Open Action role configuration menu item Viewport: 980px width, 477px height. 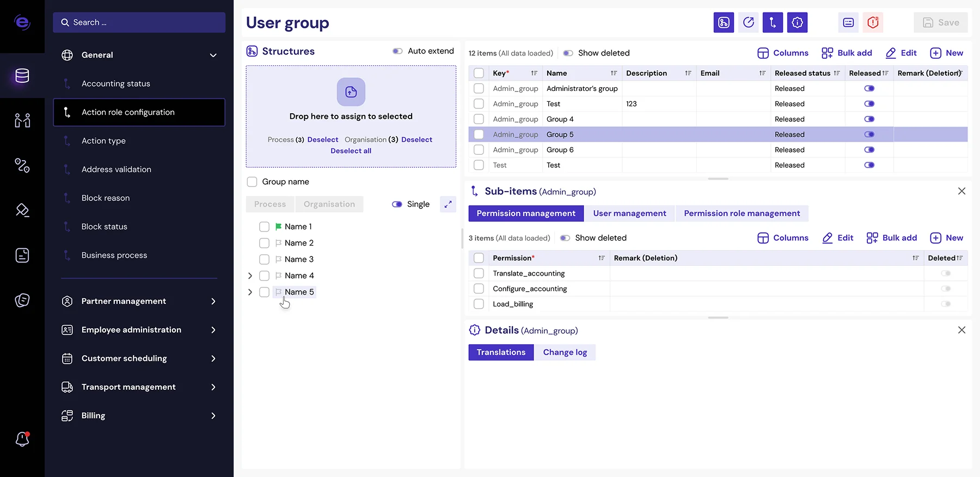point(139,112)
